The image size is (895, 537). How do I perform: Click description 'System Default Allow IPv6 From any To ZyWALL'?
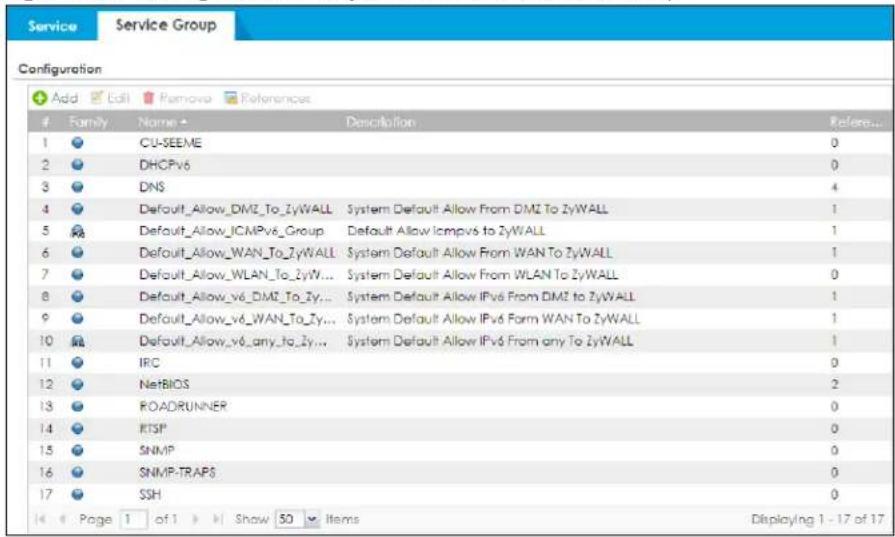(490, 341)
